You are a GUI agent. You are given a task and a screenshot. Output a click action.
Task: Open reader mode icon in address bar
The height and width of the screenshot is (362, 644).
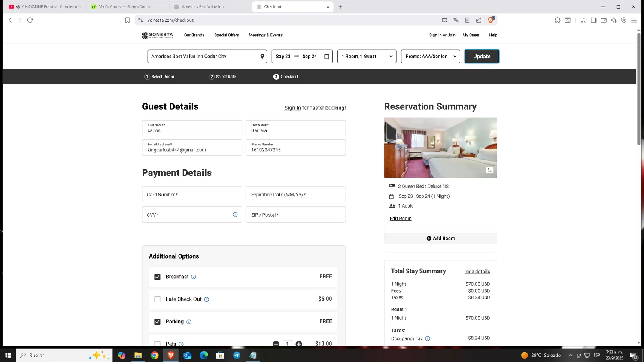click(x=467, y=20)
